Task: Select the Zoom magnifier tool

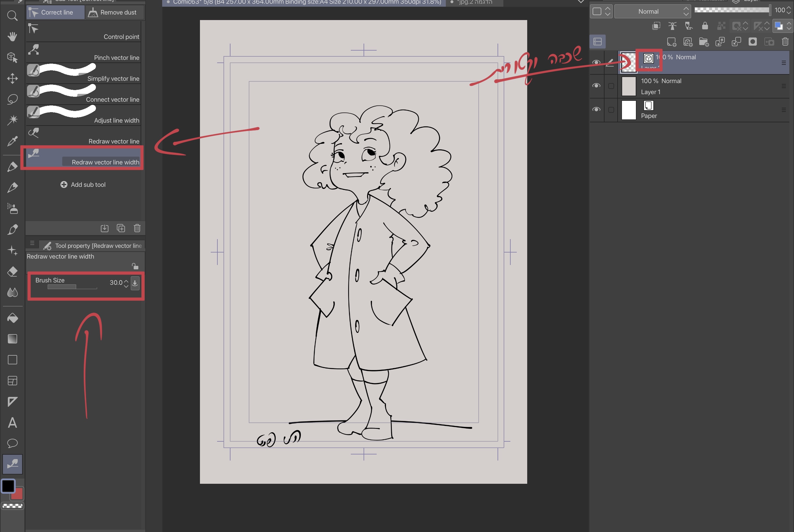Action: [x=12, y=16]
